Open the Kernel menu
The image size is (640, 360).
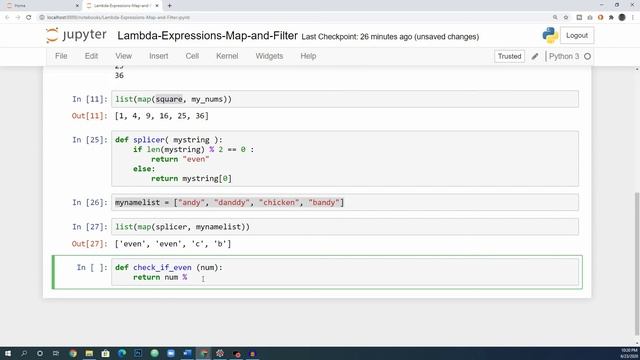coord(227,56)
